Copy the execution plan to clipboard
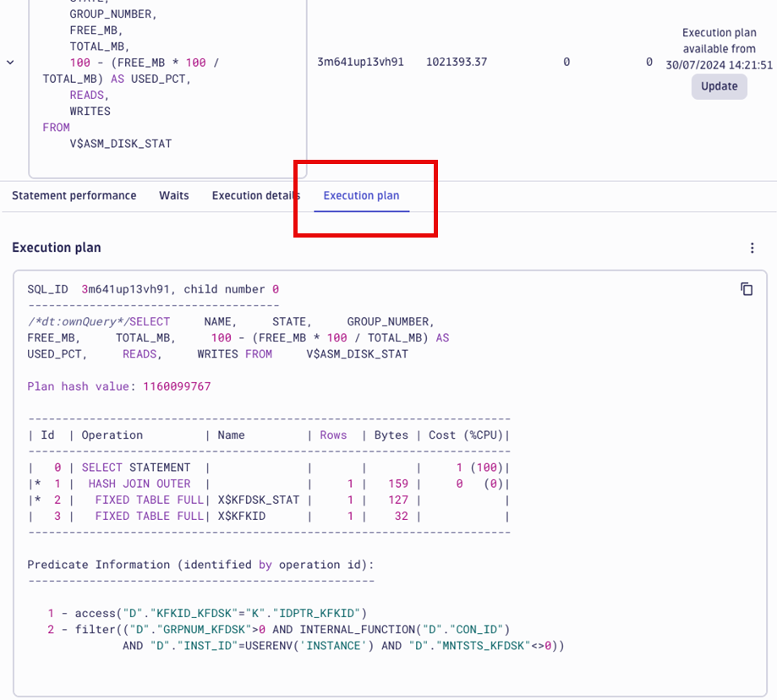777x700 pixels. point(746,288)
